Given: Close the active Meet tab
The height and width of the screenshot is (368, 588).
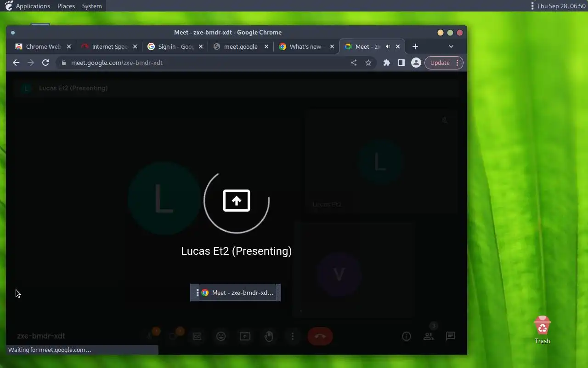Looking at the screenshot, I should (x=398, y=46).
